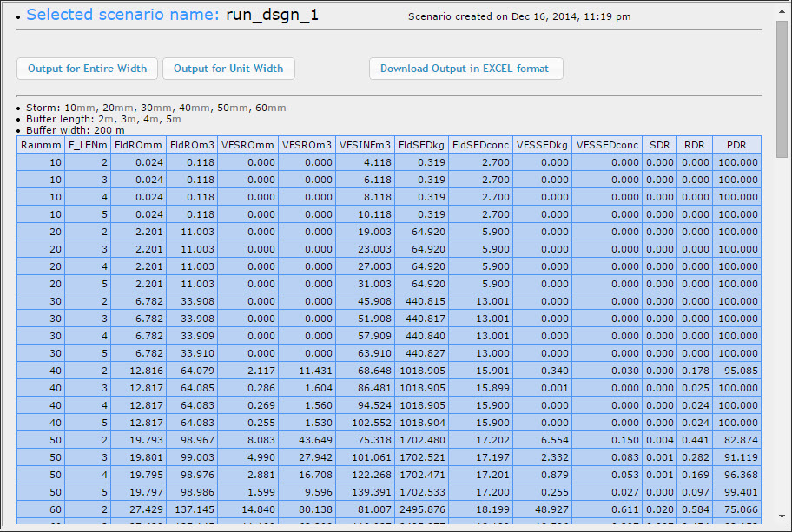Click the Buffer length values line
The height and width of the screenshot is (532, 792).
tap(103, 119)
